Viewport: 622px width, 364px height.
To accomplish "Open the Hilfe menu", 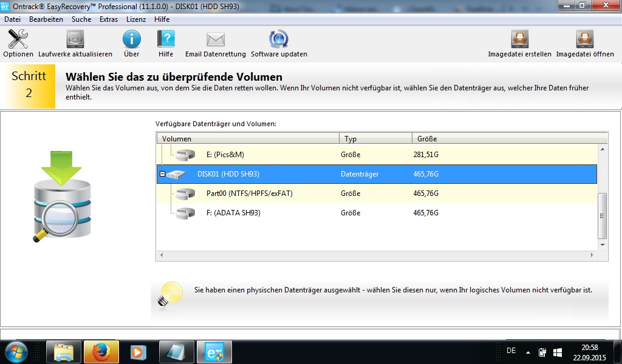I will [162, 19].
